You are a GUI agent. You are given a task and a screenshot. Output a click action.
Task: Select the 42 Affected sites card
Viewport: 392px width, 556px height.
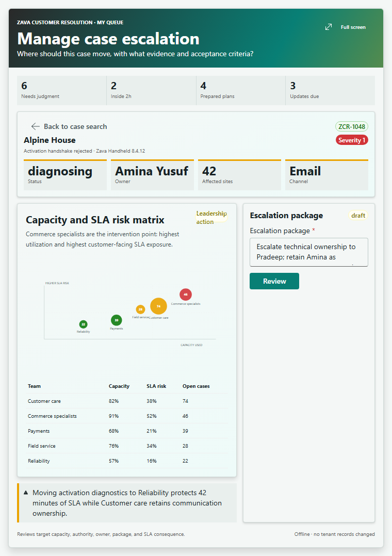[239, 175]
